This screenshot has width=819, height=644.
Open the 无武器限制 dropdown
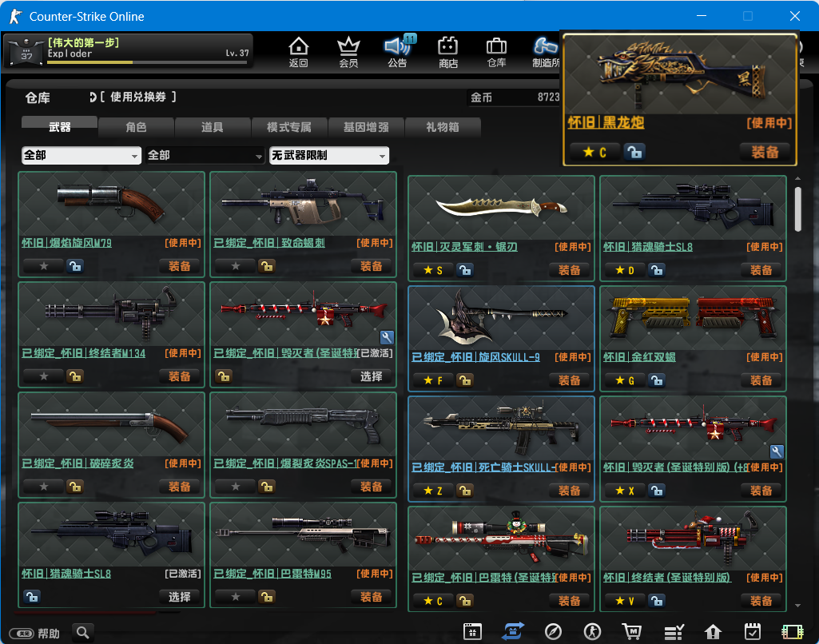[329, 155]
